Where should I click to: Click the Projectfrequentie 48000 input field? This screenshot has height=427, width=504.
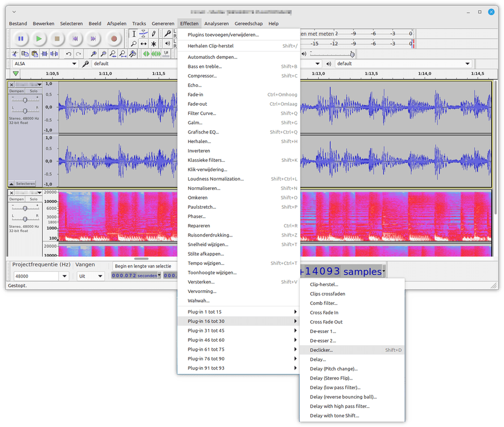[36, 276]
